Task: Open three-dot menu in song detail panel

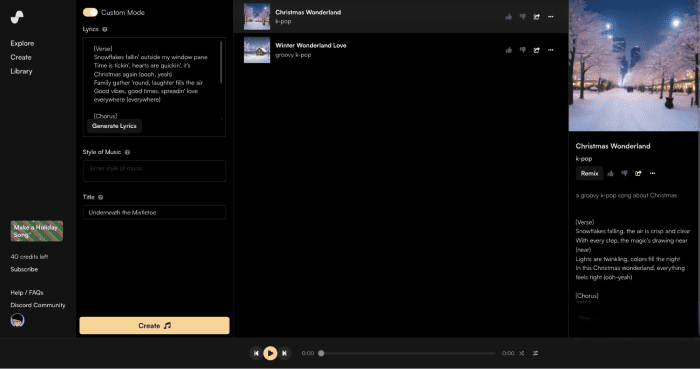Action: point(652,174)
